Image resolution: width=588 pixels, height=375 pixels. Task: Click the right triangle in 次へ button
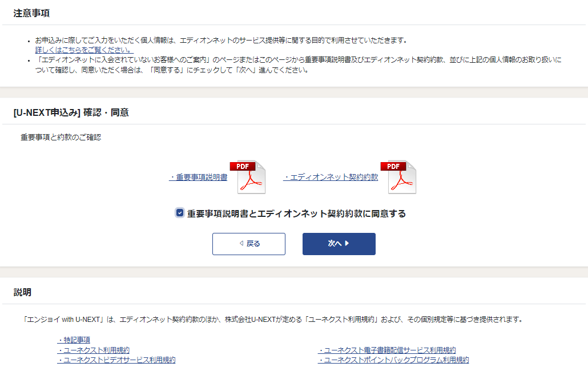pyautogui.click(x=347, y=244)
